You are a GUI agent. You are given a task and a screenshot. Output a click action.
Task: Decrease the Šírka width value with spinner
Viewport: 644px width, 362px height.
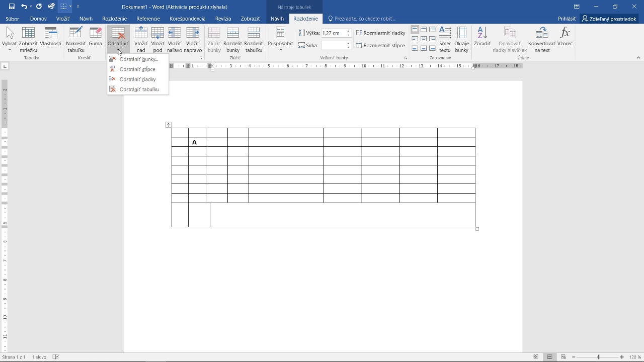tap(348, 47)
